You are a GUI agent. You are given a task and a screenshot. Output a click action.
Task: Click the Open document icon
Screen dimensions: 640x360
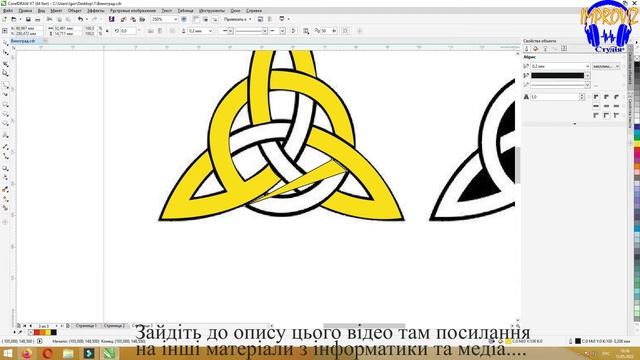tap(14, 19)
